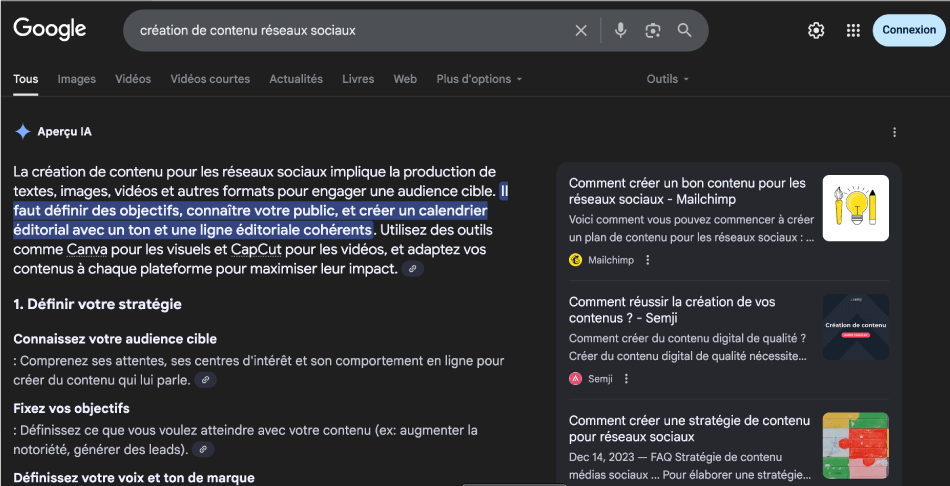This screenshot has height=486, width=950.
Task: Open 'Comment créer une stratégie de contenu' link
Action: (689, 428)
